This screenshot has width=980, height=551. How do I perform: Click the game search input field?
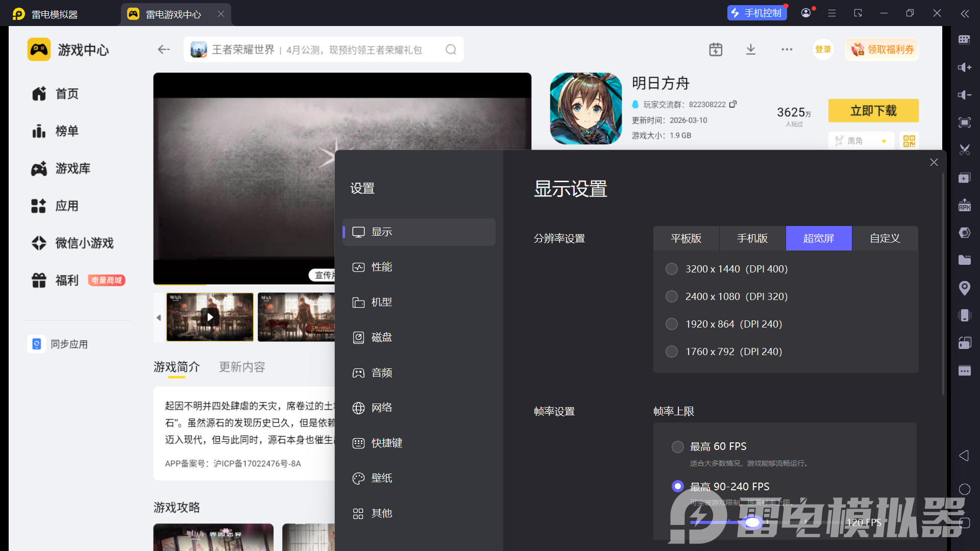(316, 49)
